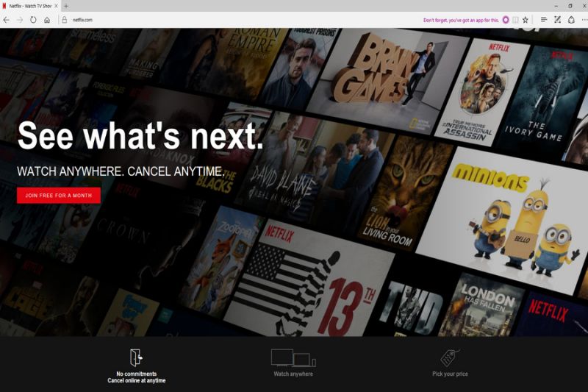Select the 'Watch anywhere' tab label
The height and width of the screenshot is (392, 588).
coord(293,374)
